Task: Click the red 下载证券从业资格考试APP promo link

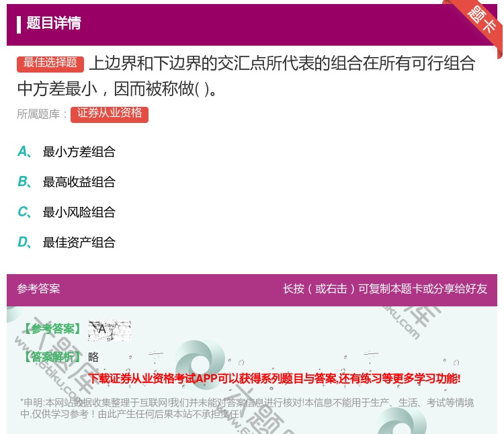Action: coord(274,378)
